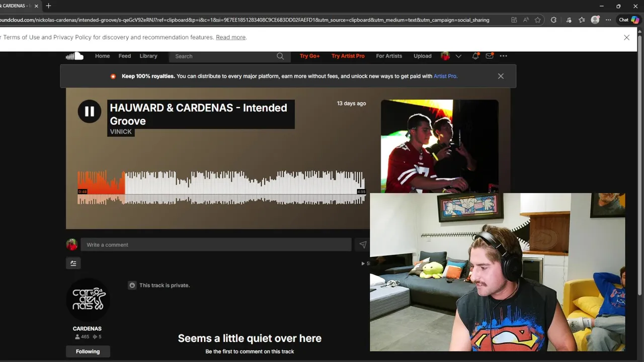The width and height of the screenshot is (644, 362).
Task: Click the search magnifier icon
Action: pyautogui.click(x=280, y=56)
